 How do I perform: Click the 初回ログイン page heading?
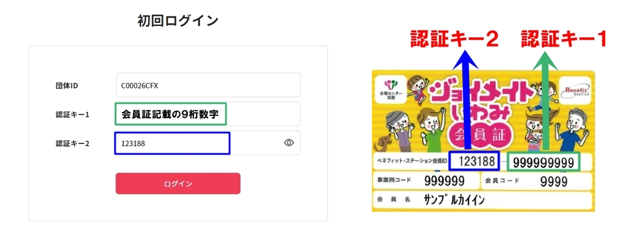(x=178, y=21)
